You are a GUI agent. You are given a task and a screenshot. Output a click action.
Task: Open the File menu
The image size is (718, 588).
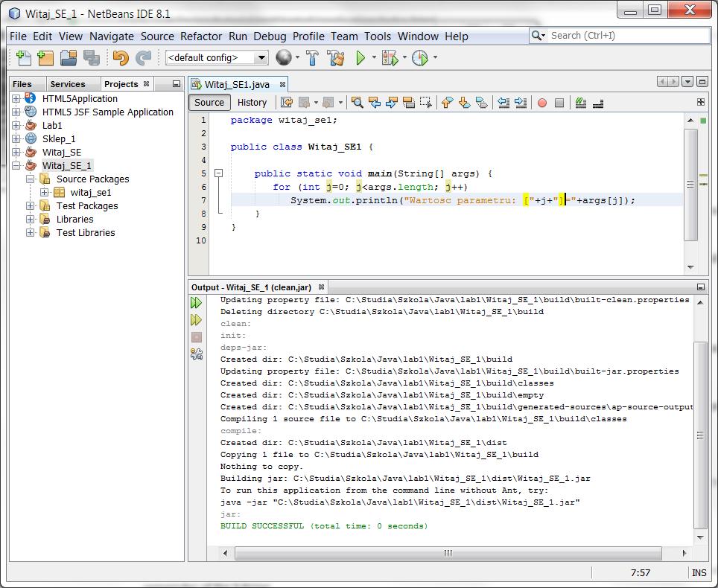click(x=18, y=36)
